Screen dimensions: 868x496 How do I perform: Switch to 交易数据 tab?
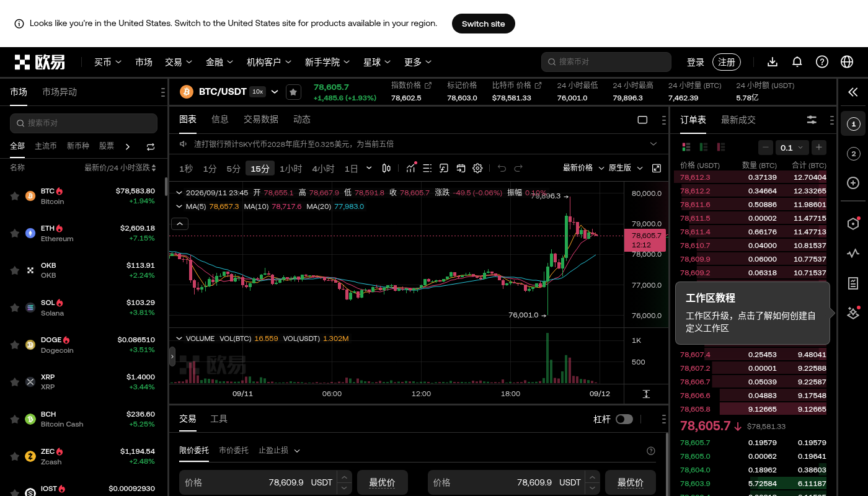tap(261, 119)
